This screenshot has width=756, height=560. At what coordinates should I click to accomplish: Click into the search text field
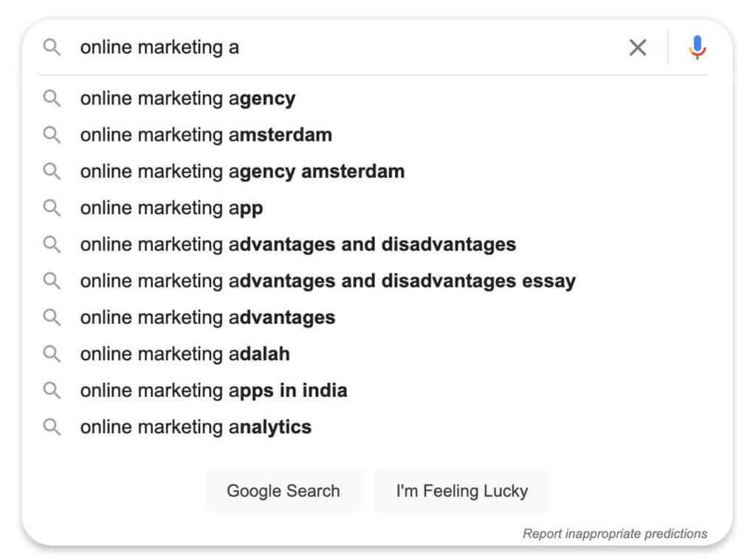[347, 48]
